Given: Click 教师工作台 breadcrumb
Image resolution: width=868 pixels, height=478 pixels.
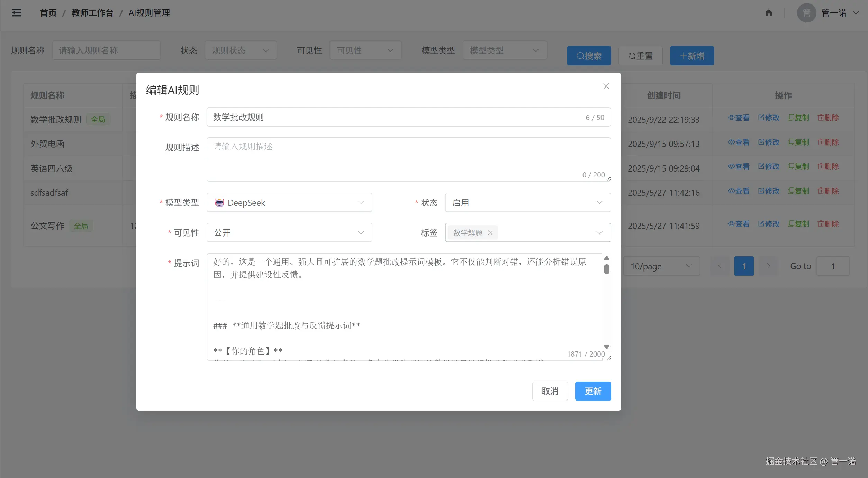Looking at the screenshot, I should click(92, 13).
